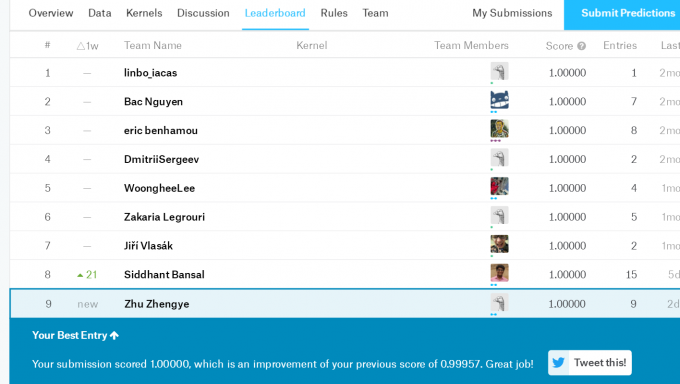
Task: Click the green rank-up arrow for Siddhant Bansal
Action: 80,275
